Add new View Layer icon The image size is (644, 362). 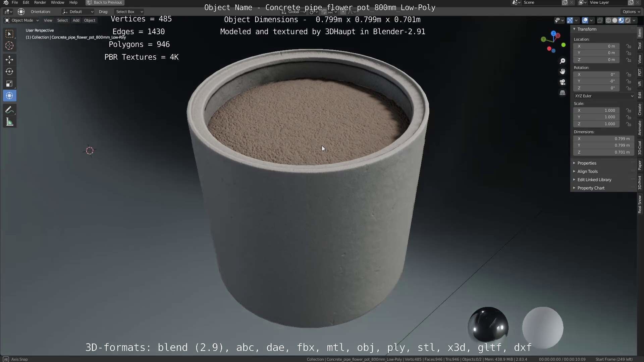(x=631, y=2)
